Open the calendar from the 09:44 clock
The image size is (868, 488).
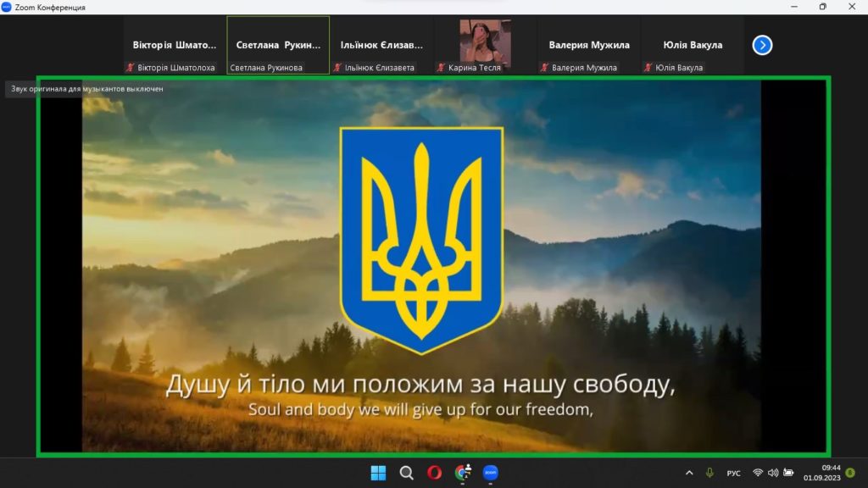[x=822, y=473]
